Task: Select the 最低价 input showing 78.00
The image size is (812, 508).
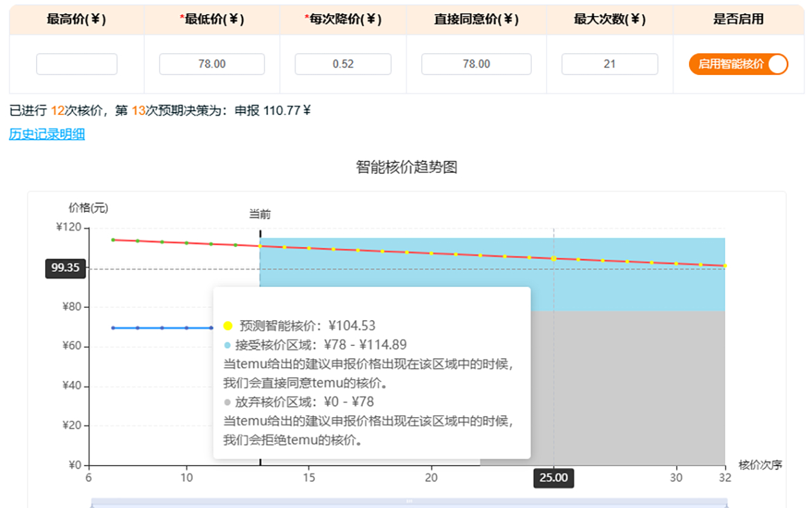Action: (211, 63)
